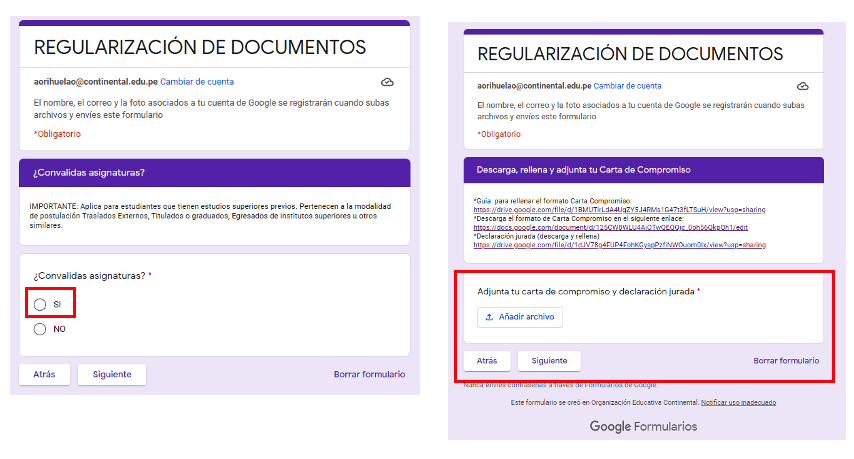Click the Descarga, rellena y adjunta section header
Viewport: 854px width, 459px height.
tap(642, 170)
